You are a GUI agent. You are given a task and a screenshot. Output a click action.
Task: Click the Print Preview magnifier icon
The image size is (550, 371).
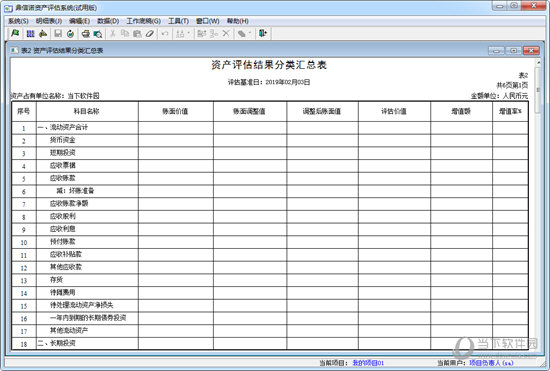[x=98, y=34]
